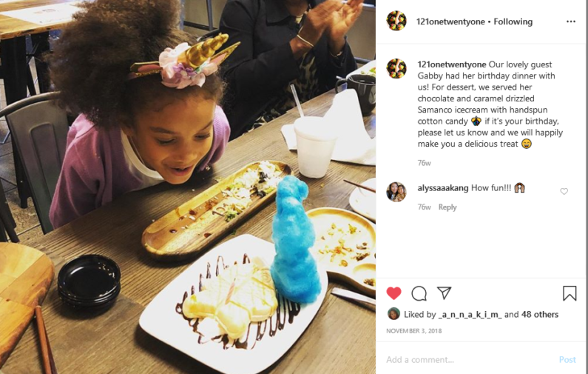Click the Add a comment field

pos(469,360)
